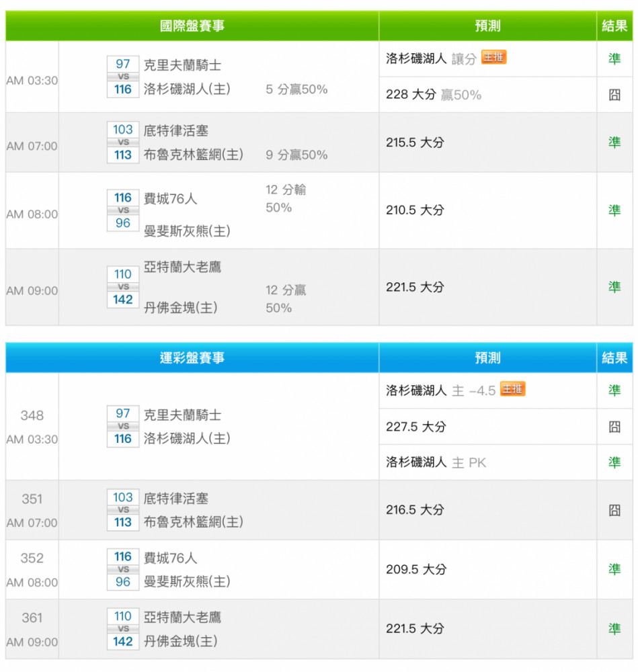Select the 國際盤賽事 table header
638x672 pixels.
coord(192,26)
